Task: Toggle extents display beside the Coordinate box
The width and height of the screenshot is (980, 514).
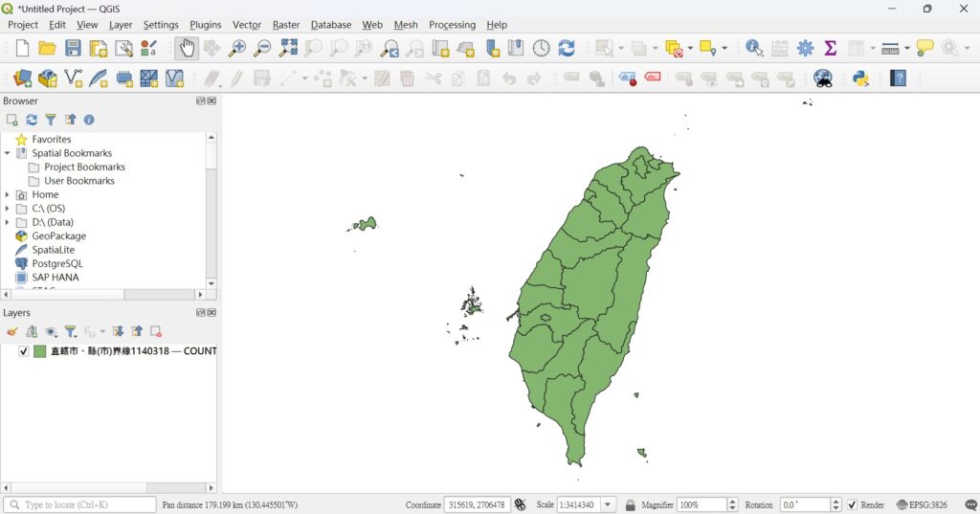Action: (x=520, y=504)
